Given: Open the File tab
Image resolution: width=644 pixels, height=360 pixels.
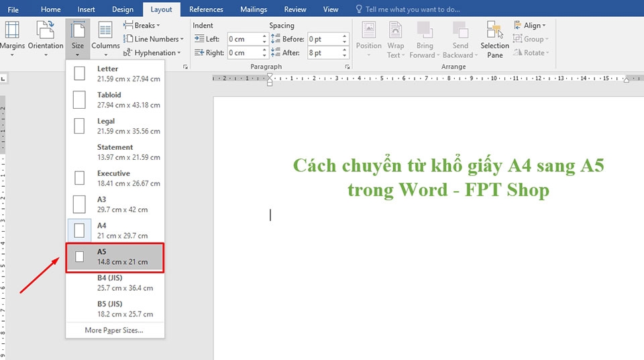Looking at the screenshot, I should 13,9.
